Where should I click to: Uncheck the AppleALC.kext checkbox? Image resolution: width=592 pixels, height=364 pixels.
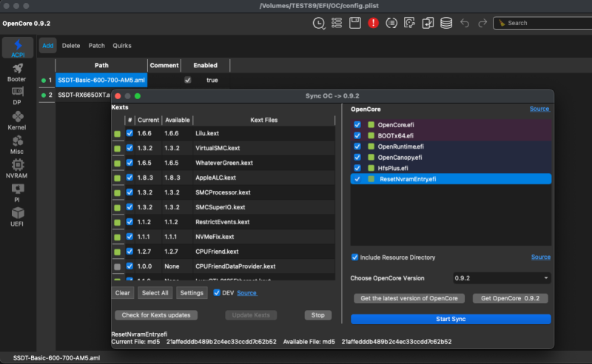129,177
